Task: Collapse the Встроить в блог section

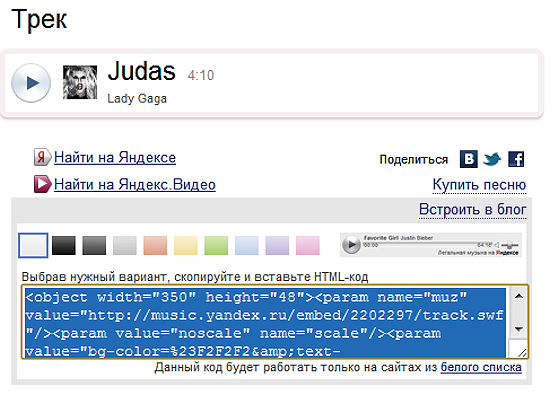Action: pos(472,209)
